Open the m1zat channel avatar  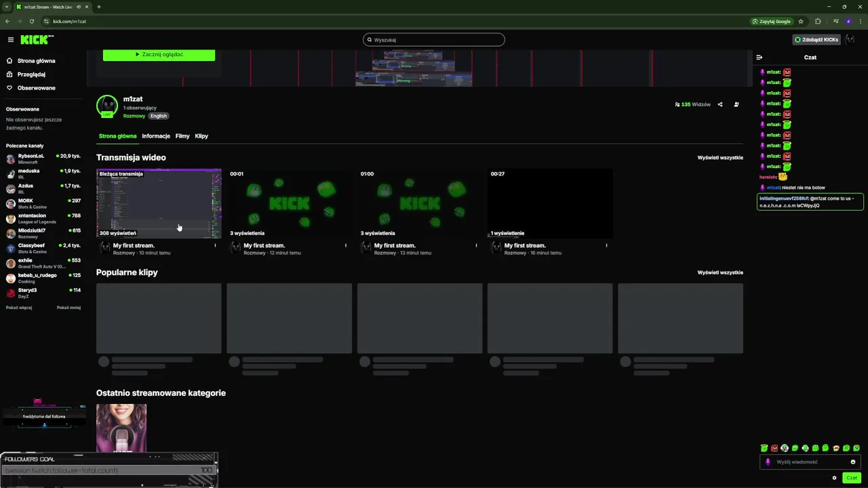tap(107, 106)
